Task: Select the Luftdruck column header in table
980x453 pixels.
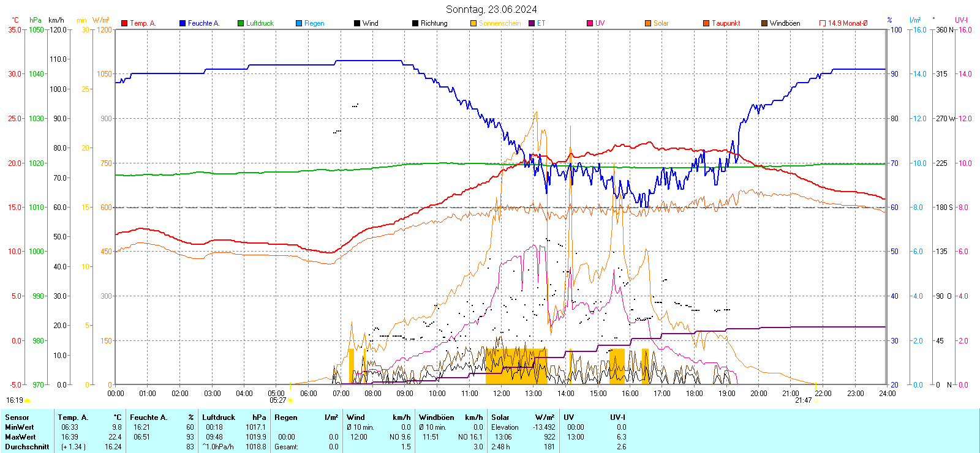Action: point(219,417)
